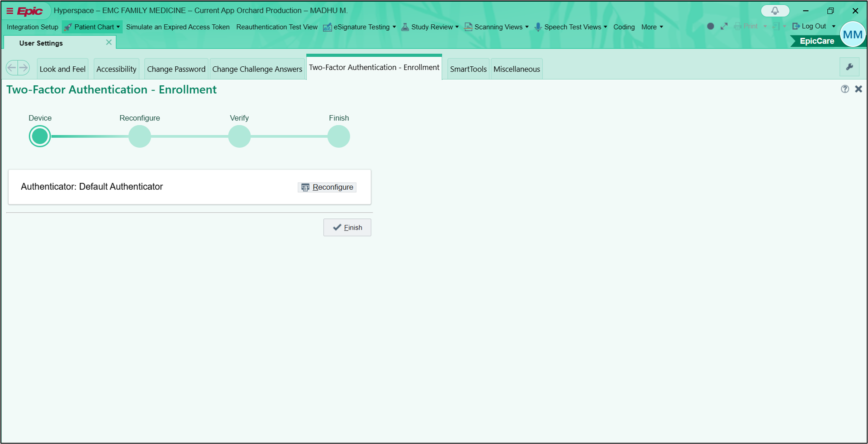
Task: Open the help question mark icon
Action: click(x=845, y=89)
